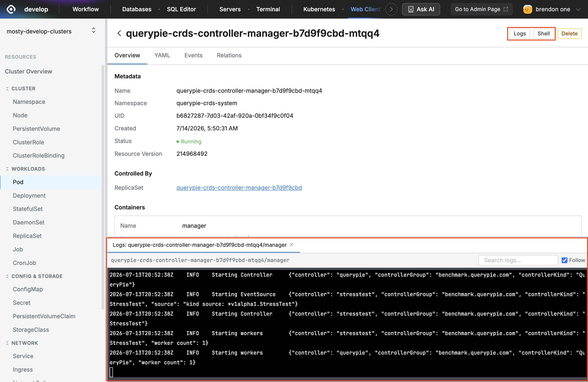Open the Servers menu
Viewport: 588px width, 382px height.
(x=230, y=9)
